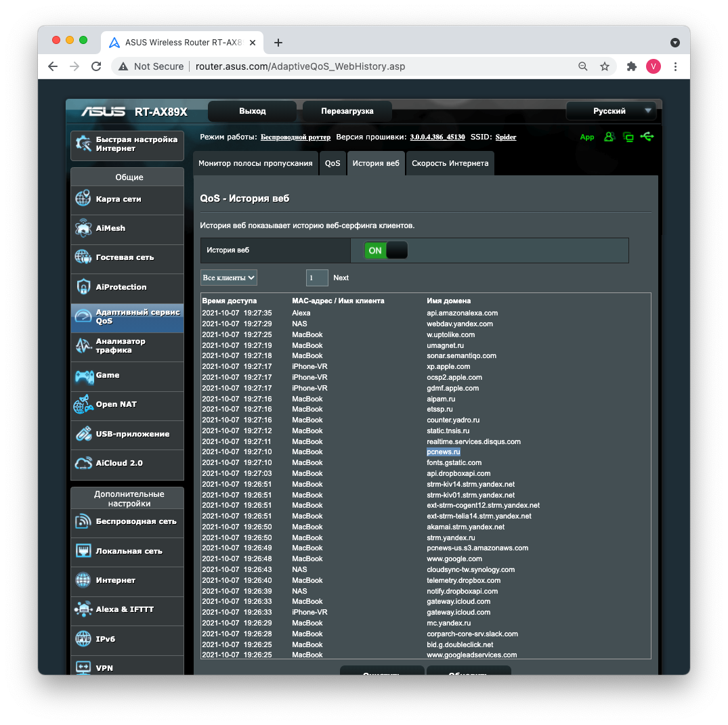Expand the Chrome tab search dropdown arrow
Image resolution: width=728 pixels, height=725 pixels.
click(675, 43)
